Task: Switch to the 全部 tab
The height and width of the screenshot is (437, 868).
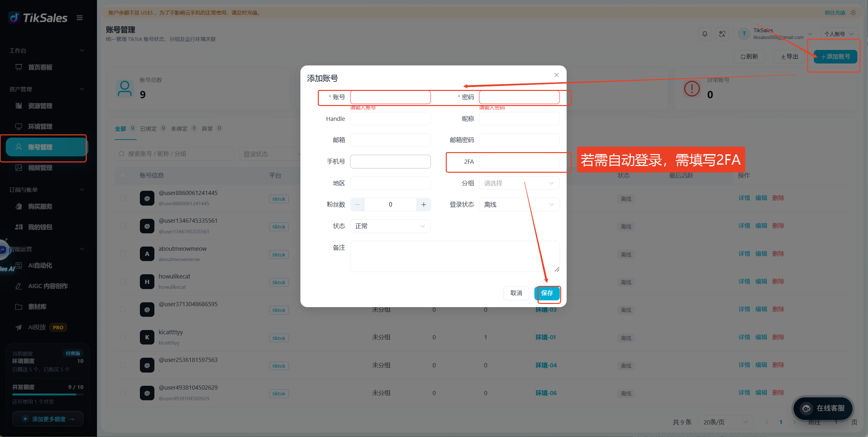Action: click(125, 129)
